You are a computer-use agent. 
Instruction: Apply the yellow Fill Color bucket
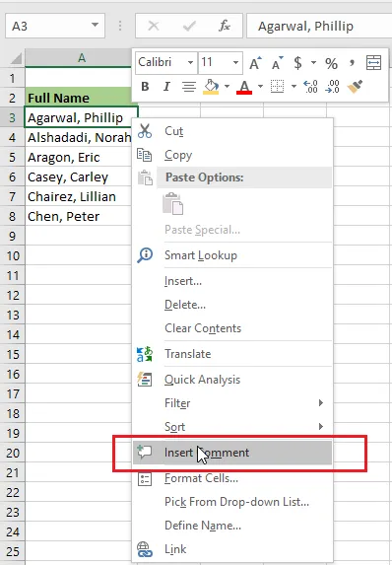click(x=211, y=87)
